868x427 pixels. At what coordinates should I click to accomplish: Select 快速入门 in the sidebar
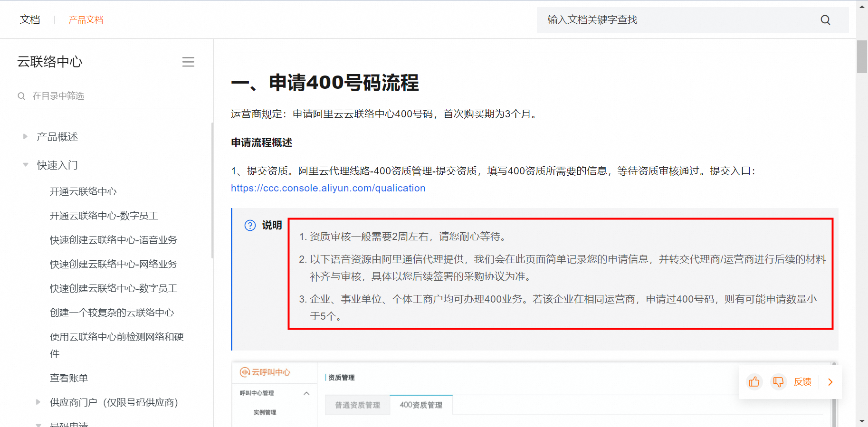pyautogui.click(x=57, y=165)
